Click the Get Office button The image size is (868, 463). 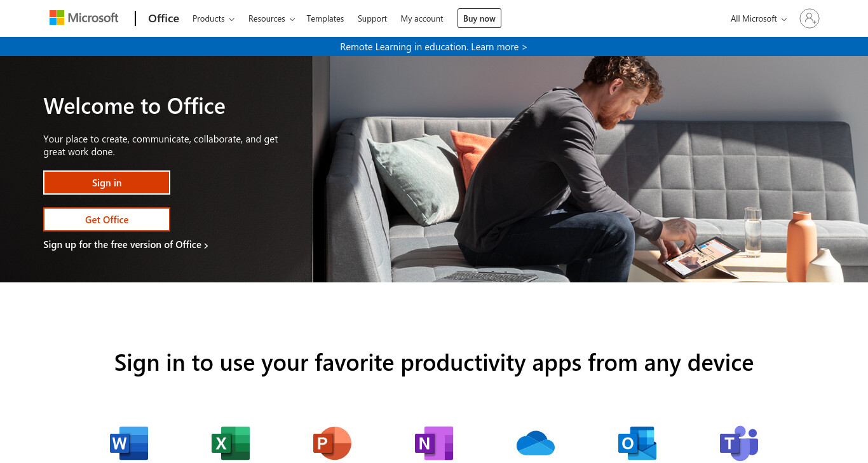tap(107, 219)
